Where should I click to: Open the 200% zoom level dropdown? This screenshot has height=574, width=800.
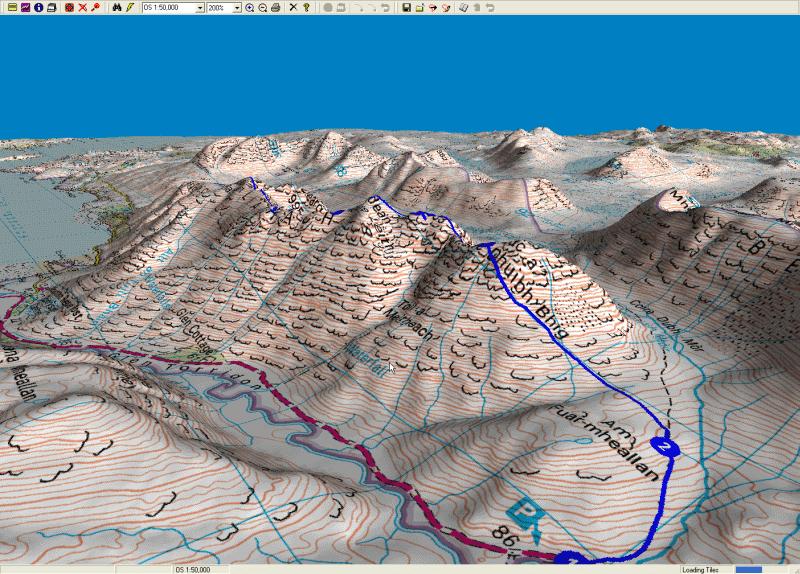click(237, 7)
